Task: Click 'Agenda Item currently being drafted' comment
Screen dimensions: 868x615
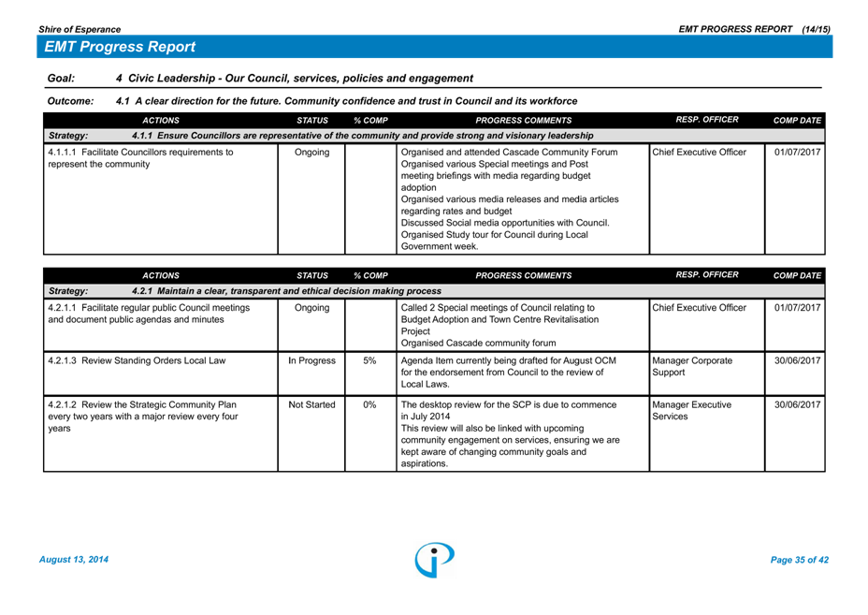Action: coord(508,373)
